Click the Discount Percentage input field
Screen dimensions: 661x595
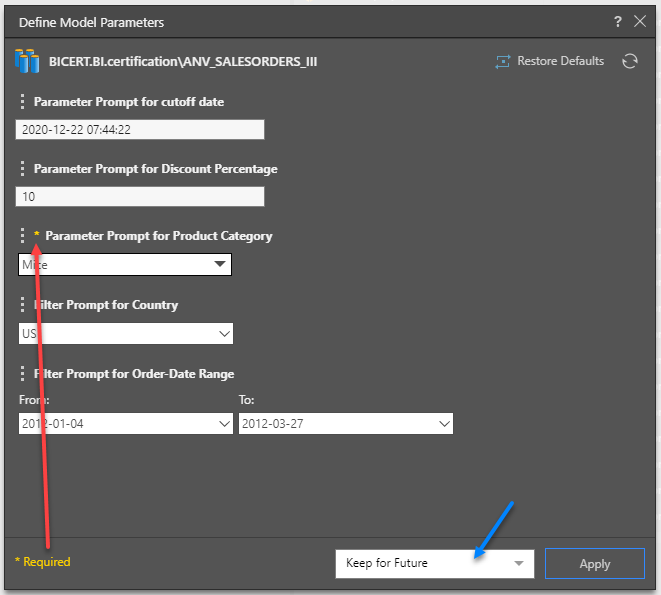pos(140,197)
